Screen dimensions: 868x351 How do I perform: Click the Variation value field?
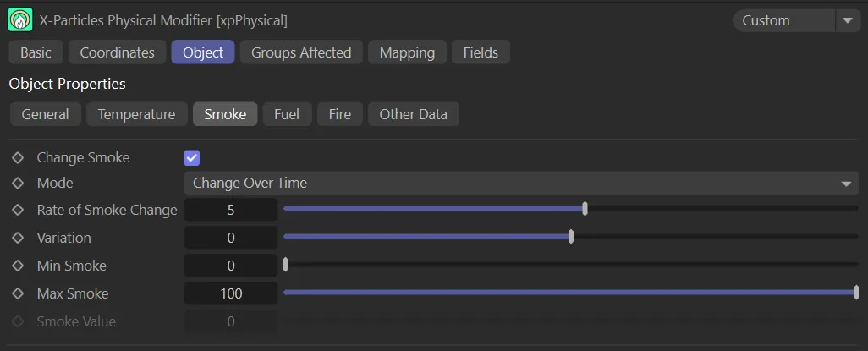(x=231, y=238)
